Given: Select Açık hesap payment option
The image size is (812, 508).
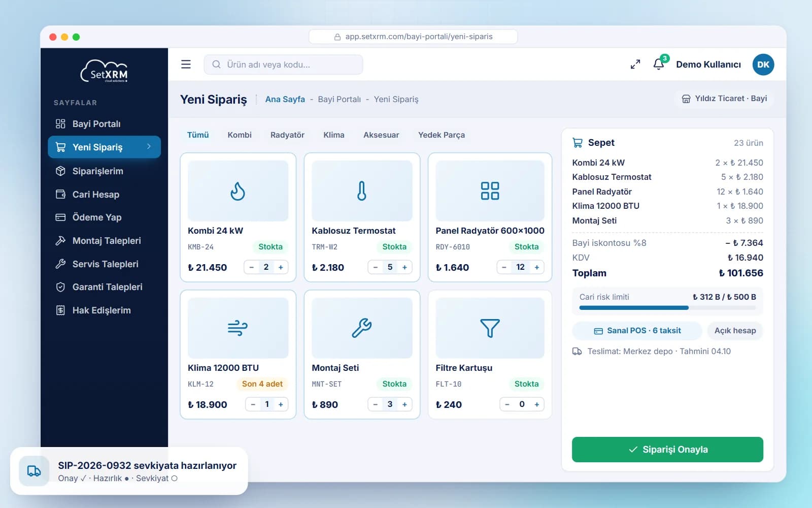Looking at the screenshot, I should 735,331.
